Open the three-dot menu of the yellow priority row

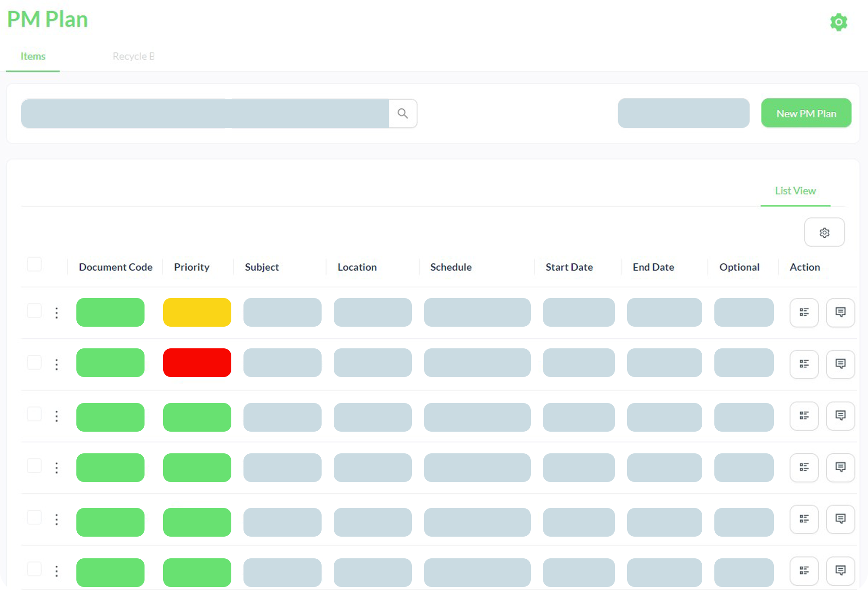pos(56,313)
